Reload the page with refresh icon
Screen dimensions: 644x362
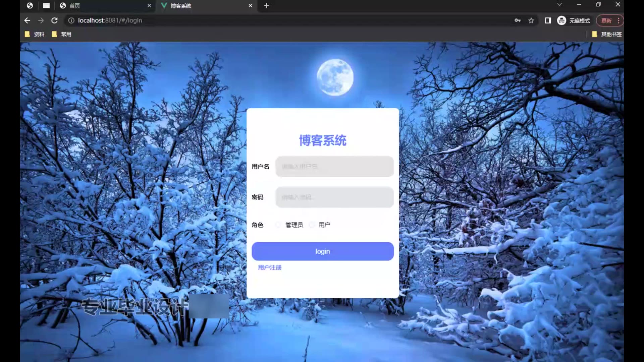[54, 20]
